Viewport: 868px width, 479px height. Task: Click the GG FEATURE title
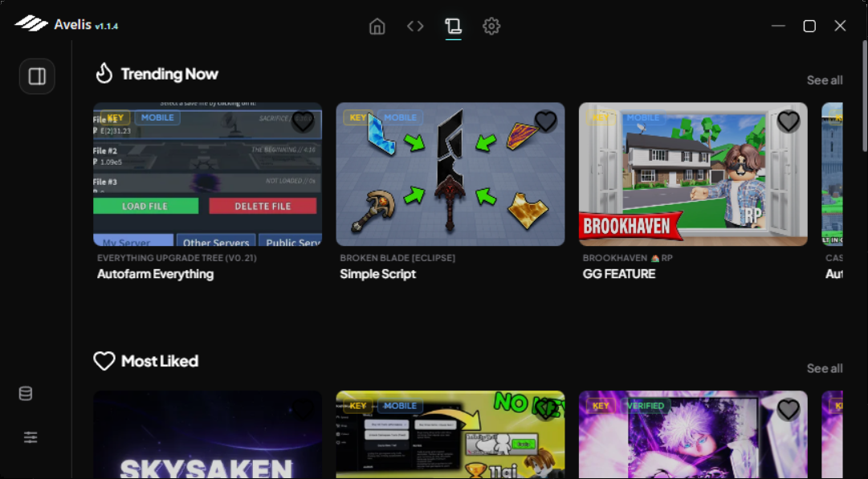(x=619, y=274)
